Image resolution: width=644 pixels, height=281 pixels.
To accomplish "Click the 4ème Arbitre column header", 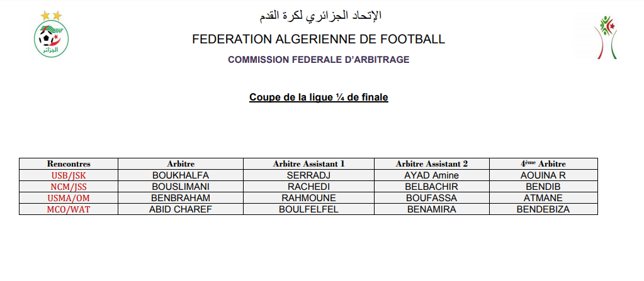I will point(543,163).
